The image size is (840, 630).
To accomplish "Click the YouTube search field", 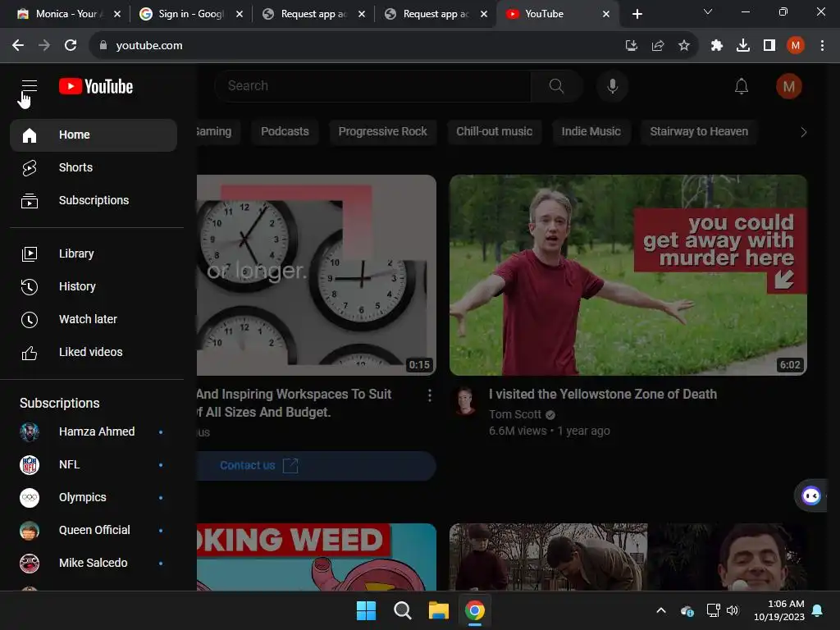I will (373, 85).
